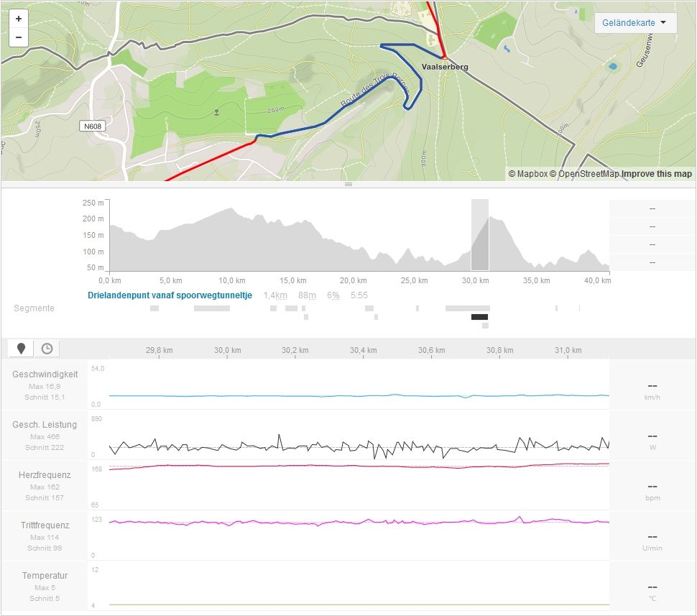Select the dark highlighted segment bar
697x616 pixels.
[479, 317]
